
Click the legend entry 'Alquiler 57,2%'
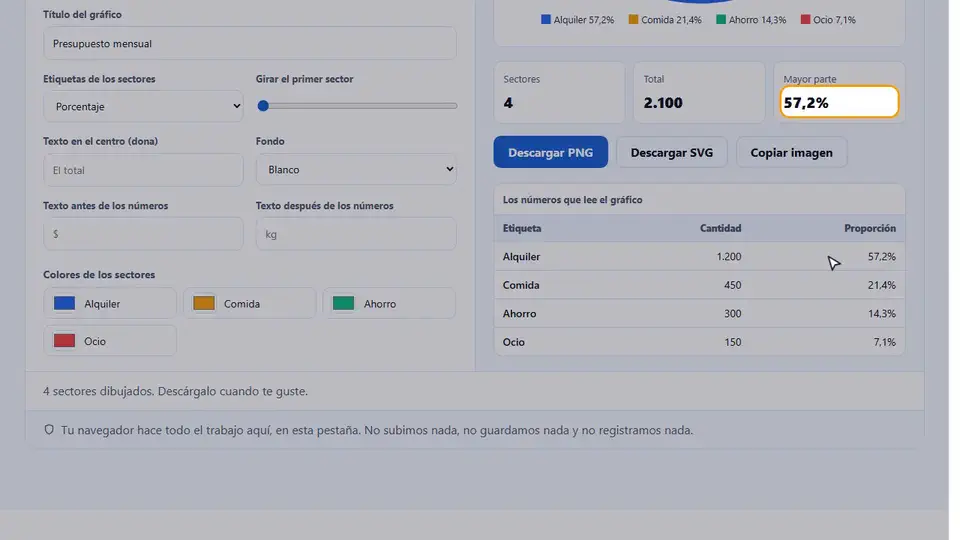(577, 20)
